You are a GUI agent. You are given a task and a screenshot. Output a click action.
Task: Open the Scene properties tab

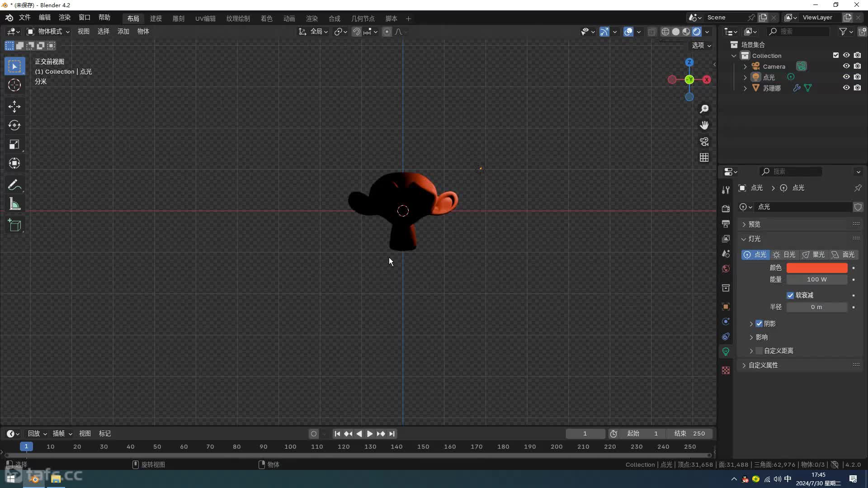pyautogui.click(x=726, y=253)
